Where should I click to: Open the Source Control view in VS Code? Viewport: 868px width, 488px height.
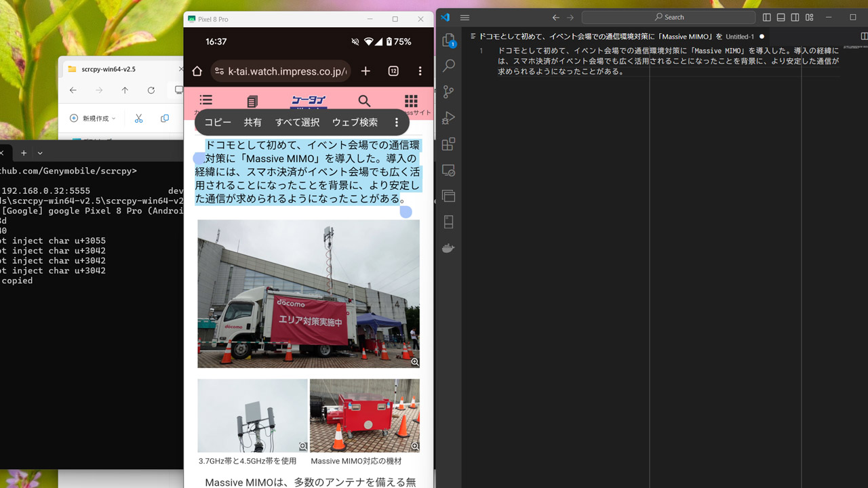[448, 91]
